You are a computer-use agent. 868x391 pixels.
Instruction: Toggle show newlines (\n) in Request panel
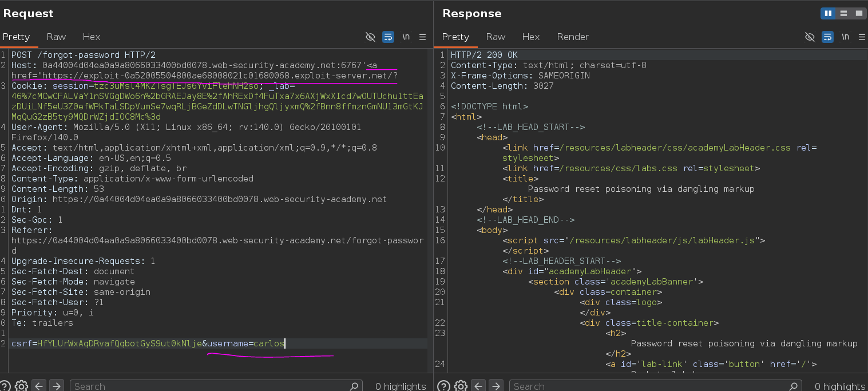[x=406, y=37]
